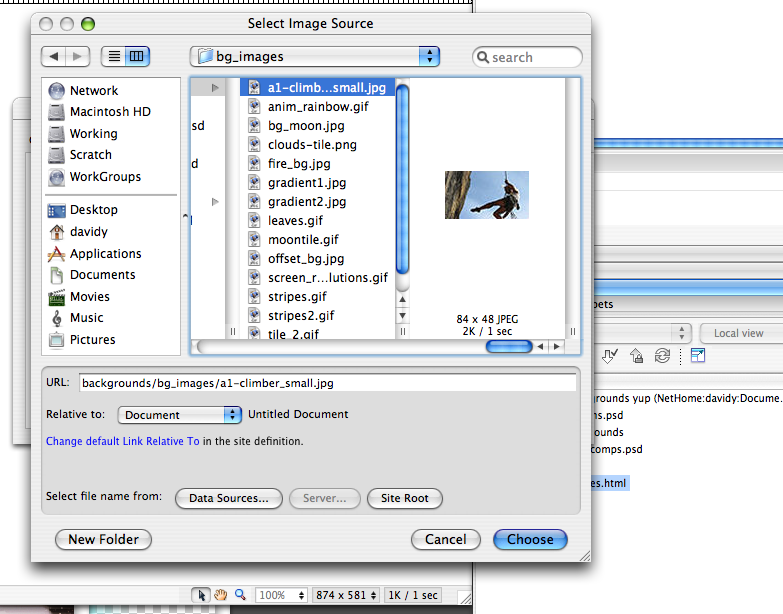The image size is (783, 614).
Task: Select the fire_bg.jpg file
Action: point(299,163)
